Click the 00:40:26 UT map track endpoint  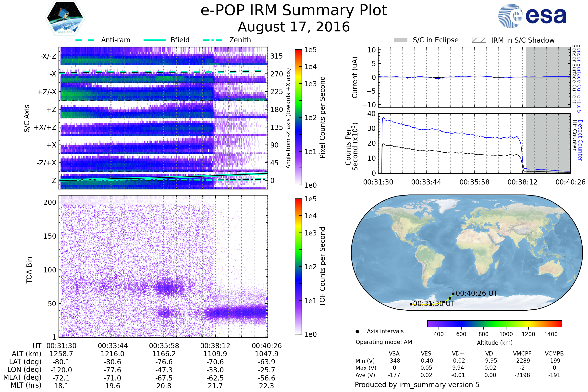tap(453, 294)
